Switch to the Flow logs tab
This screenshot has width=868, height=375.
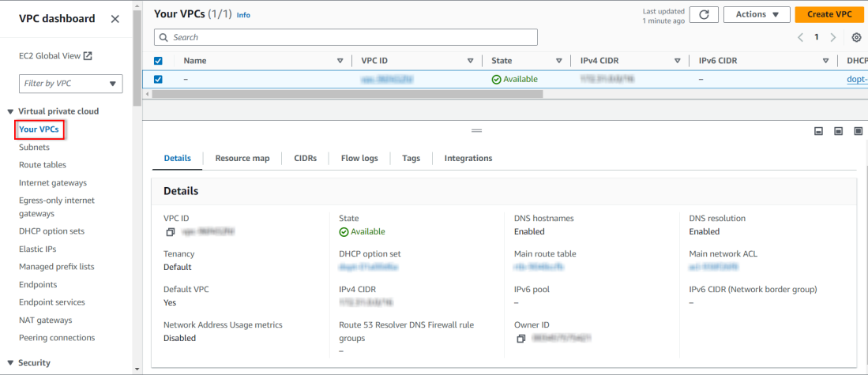[x=359, y=158]
